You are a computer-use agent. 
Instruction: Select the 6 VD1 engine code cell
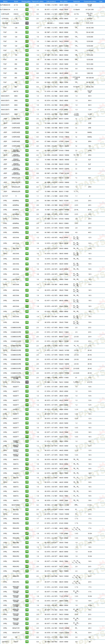point(90,505)
